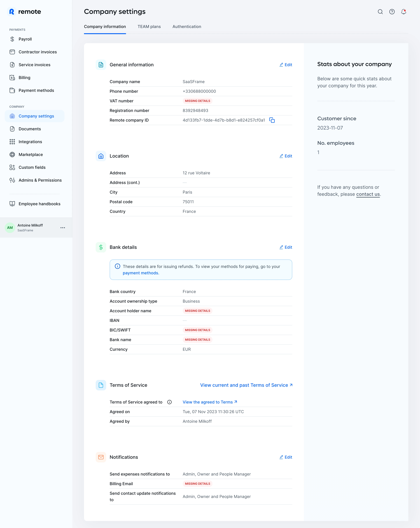Image resolution: width=420 pixels, height=528 pixels.
Task: Open Employee handbooks
Action: point(35,204)
